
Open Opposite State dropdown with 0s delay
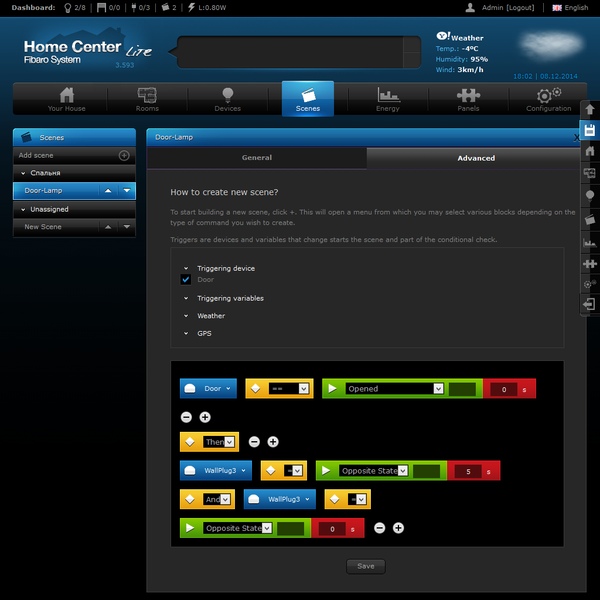pos(238,528)
